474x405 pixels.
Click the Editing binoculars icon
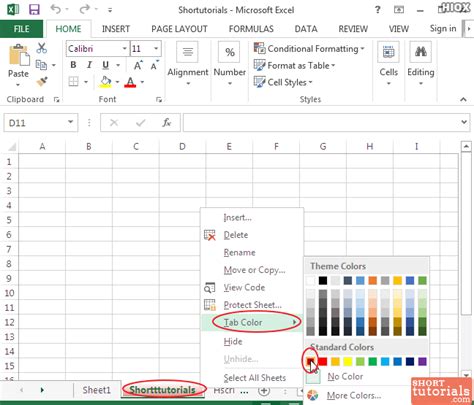[420, 52]
